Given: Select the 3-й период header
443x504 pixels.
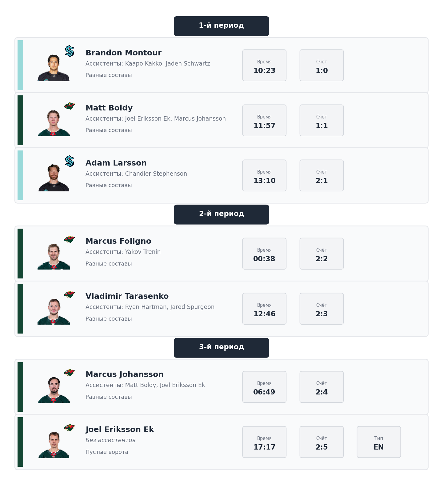Looking at the screenshot, I should pos(221,348).
